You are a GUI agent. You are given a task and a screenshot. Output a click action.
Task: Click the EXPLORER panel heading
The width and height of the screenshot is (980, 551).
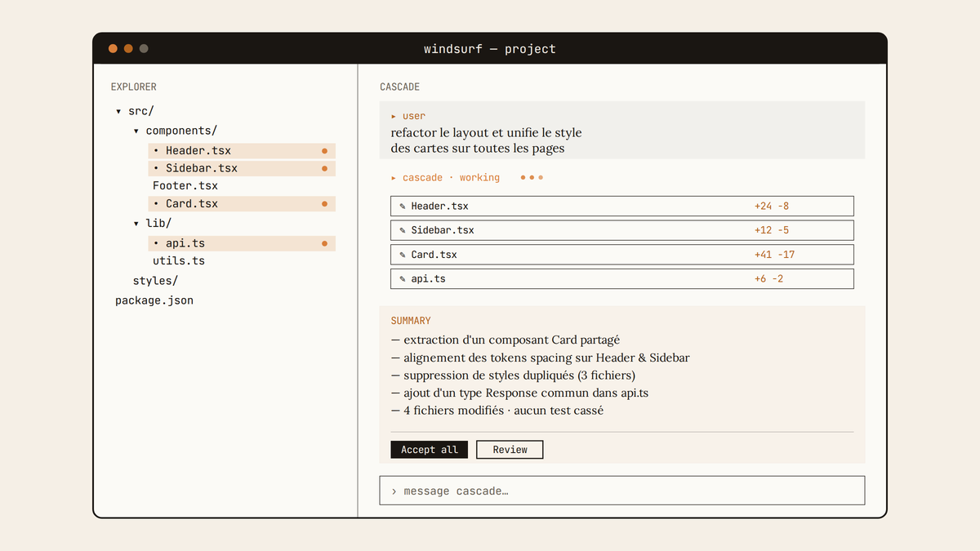point(134,87)
